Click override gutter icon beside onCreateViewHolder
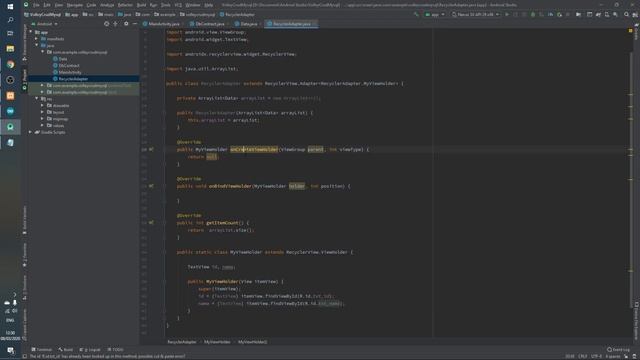 click(151, 149)
